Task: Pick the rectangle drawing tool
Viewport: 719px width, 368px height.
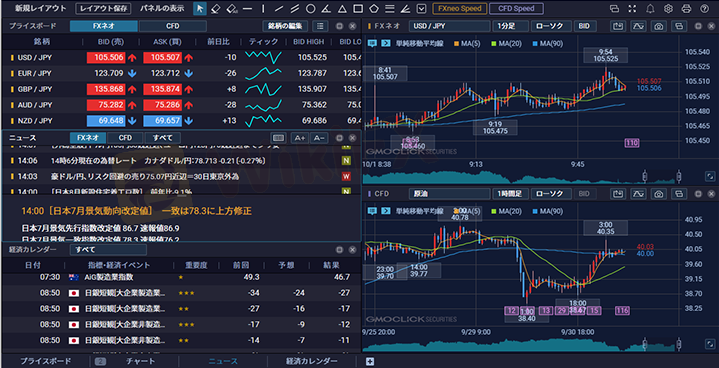Action: (x=358, y=8)
